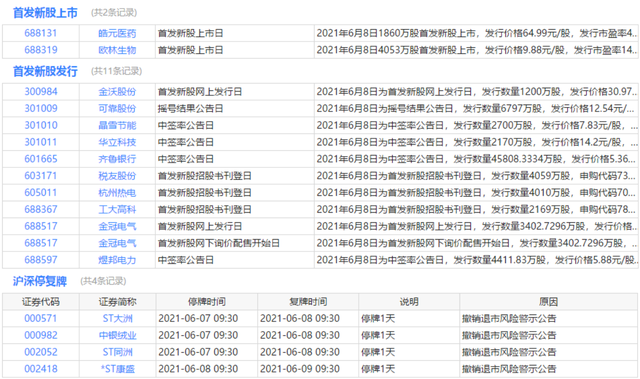Open ST大洲 link
This screenshot has height=379, width=640.
click(x=117, y=318)
